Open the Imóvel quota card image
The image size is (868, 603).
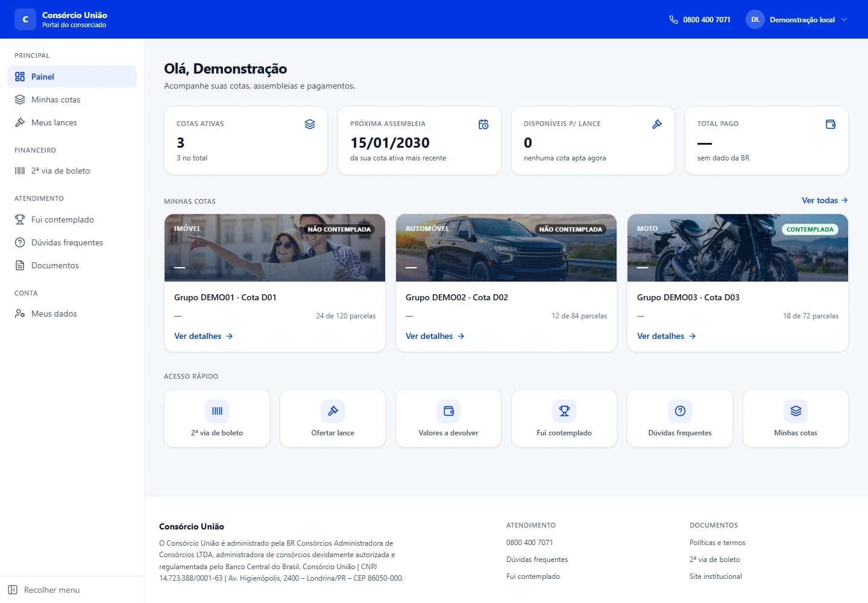[x=275, y=248]
